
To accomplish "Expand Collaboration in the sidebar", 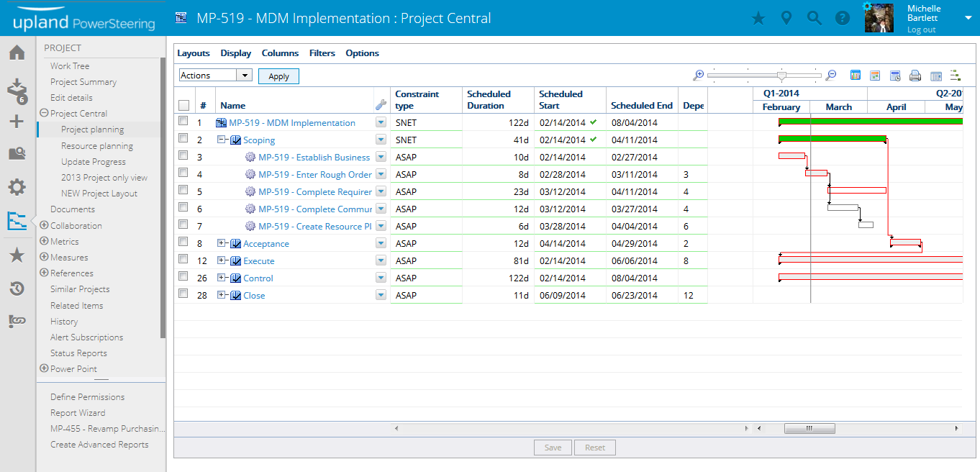I will tap(44, 225).
